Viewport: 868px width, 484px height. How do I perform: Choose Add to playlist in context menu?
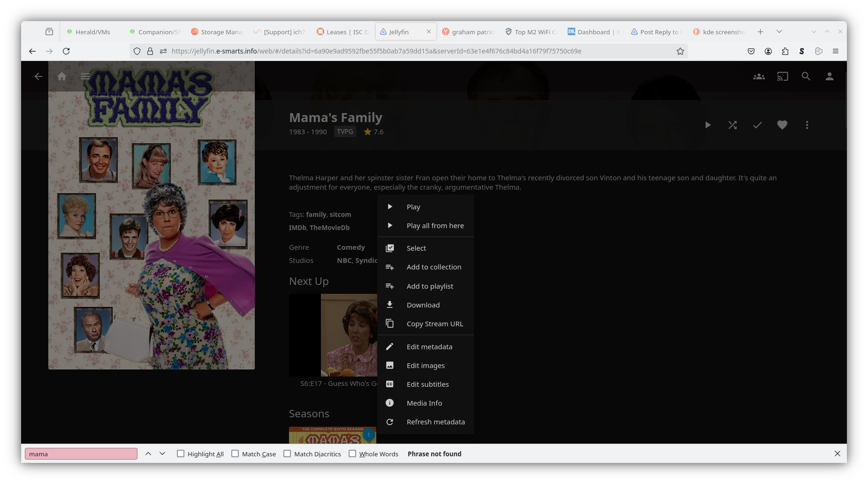click(430, 286)
